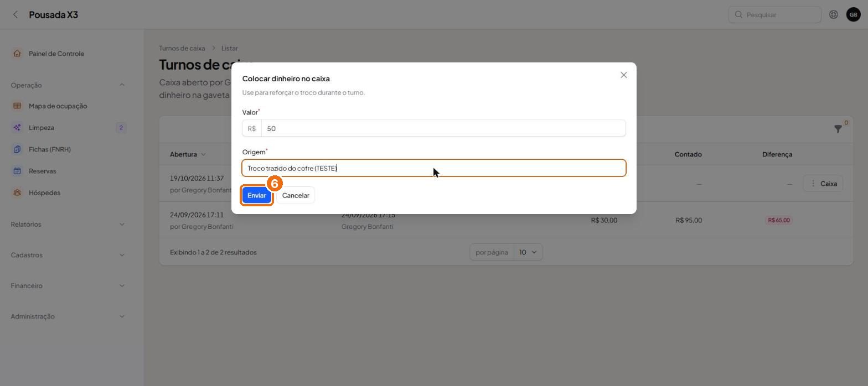This screenshot has height=386, width=868.
Task: Click the R$ currency prefix in Valor
Action: click(252, 128)
